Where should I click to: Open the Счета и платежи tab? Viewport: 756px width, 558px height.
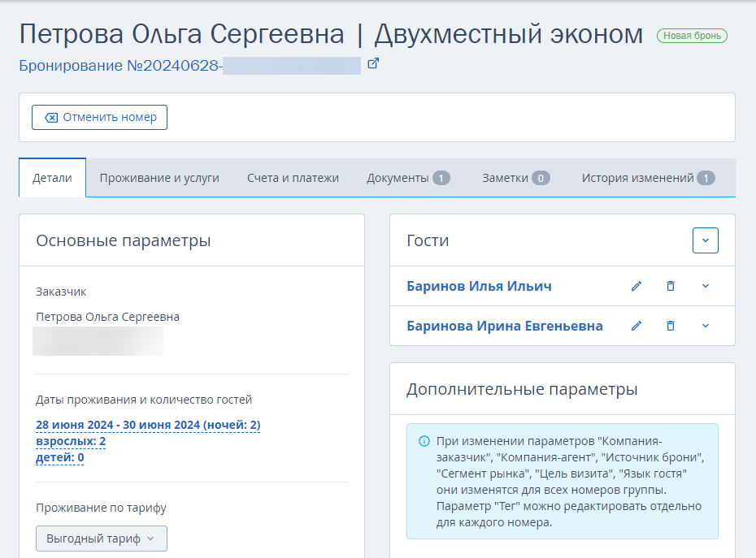[293, 178]
